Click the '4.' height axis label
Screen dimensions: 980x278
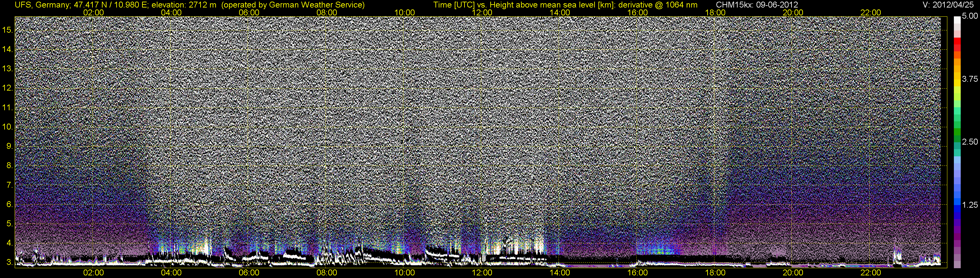[x=10, y=243]
